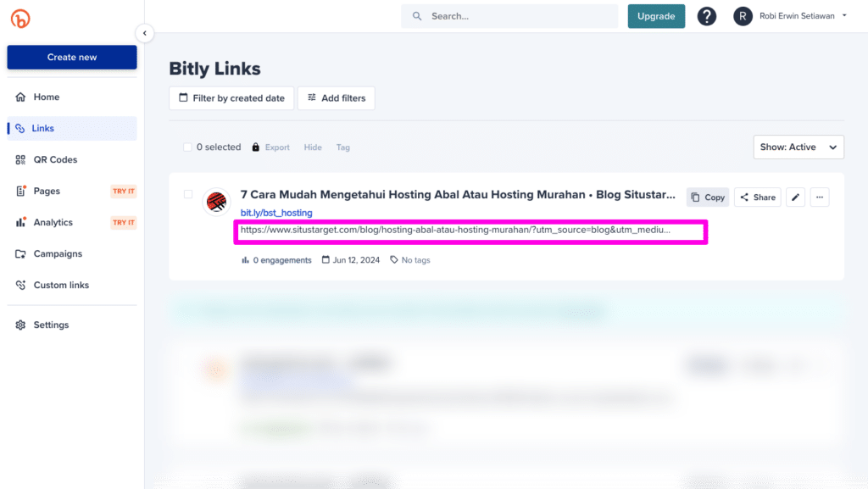Edit the link with the pencil icon
868x489 pixels.
(x=795, y=197)
